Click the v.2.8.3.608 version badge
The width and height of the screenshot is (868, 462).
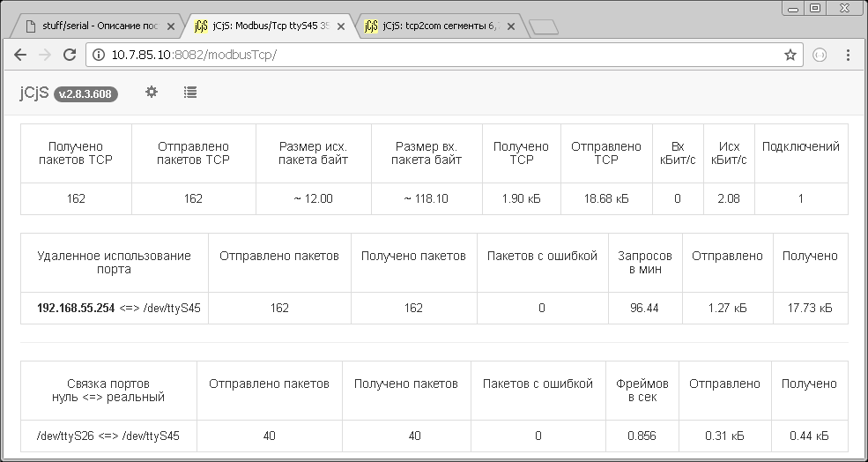click(85, 93)
